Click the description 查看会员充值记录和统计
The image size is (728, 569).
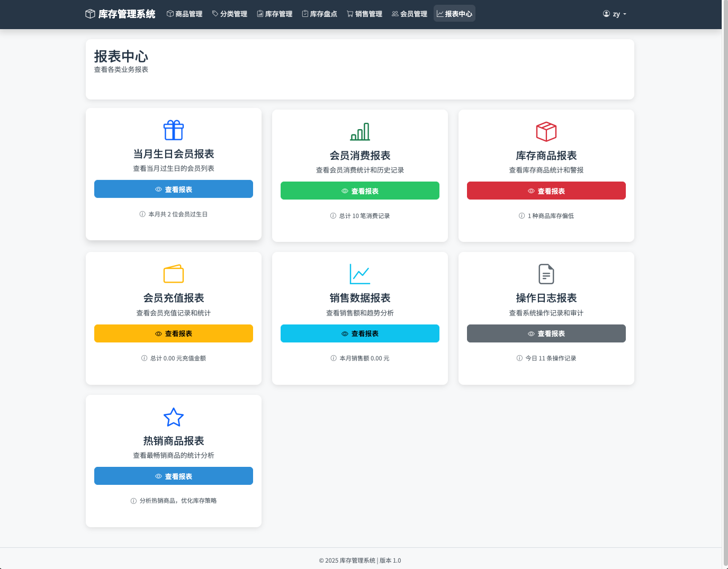[x=174, y=313]
